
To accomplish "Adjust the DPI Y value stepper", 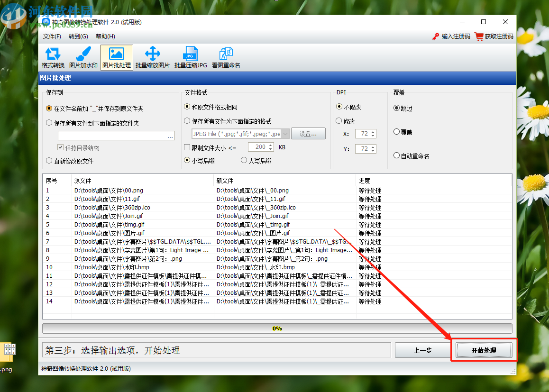I will [373, 149].
